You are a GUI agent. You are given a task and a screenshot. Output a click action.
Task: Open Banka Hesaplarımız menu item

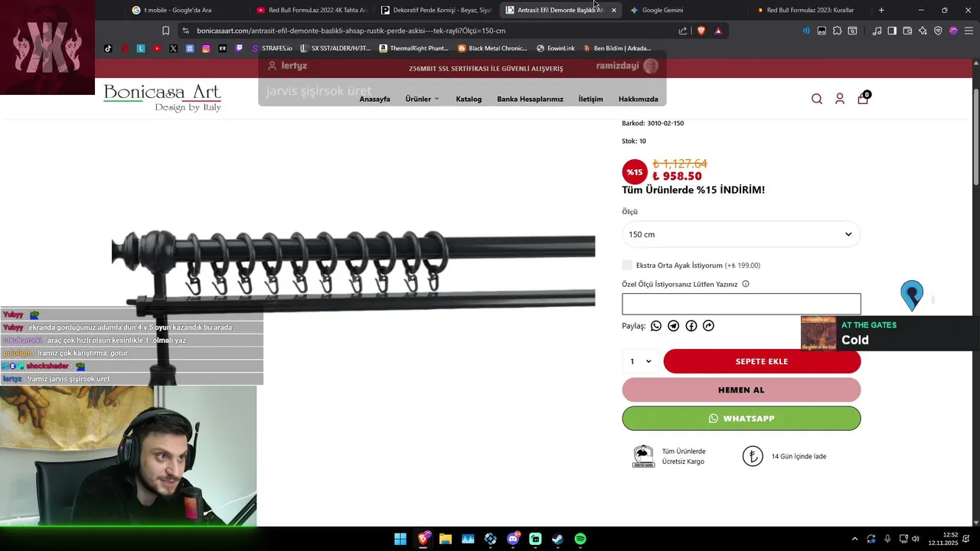point(530,99)
